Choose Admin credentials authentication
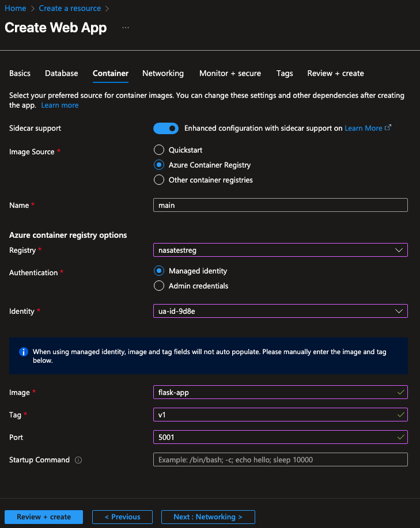 coord(159,286)
